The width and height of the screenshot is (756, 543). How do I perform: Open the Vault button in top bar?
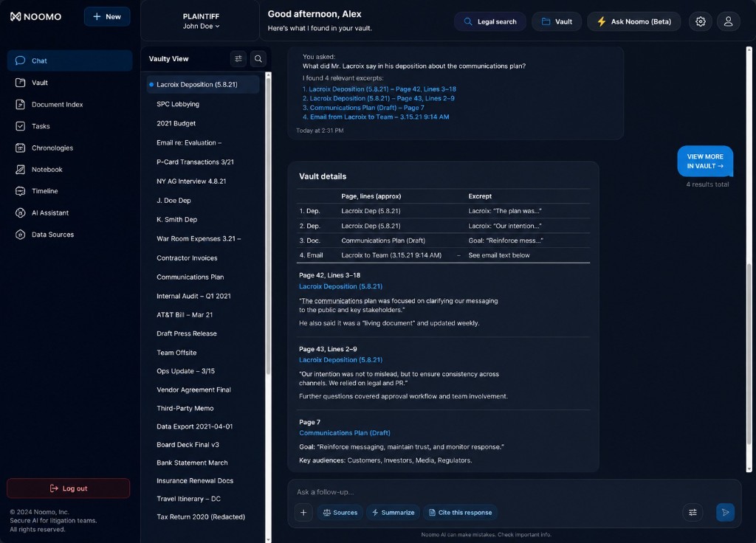(x=557, y=21)
